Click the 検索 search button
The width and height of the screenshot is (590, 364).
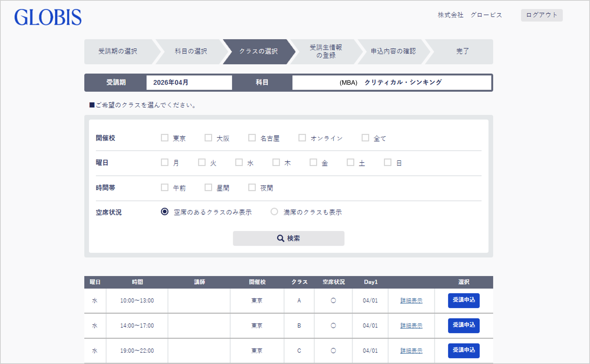(288, 238)
